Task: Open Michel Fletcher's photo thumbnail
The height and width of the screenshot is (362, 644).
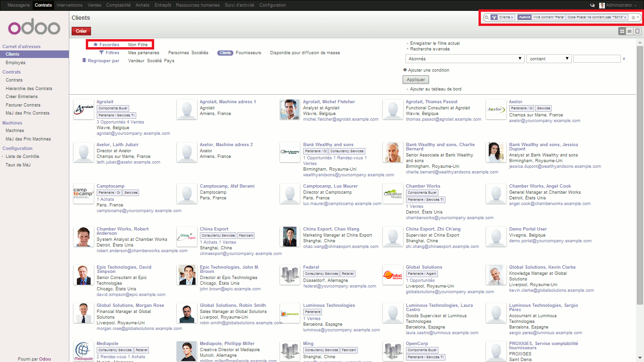Action: coord(289,109)
